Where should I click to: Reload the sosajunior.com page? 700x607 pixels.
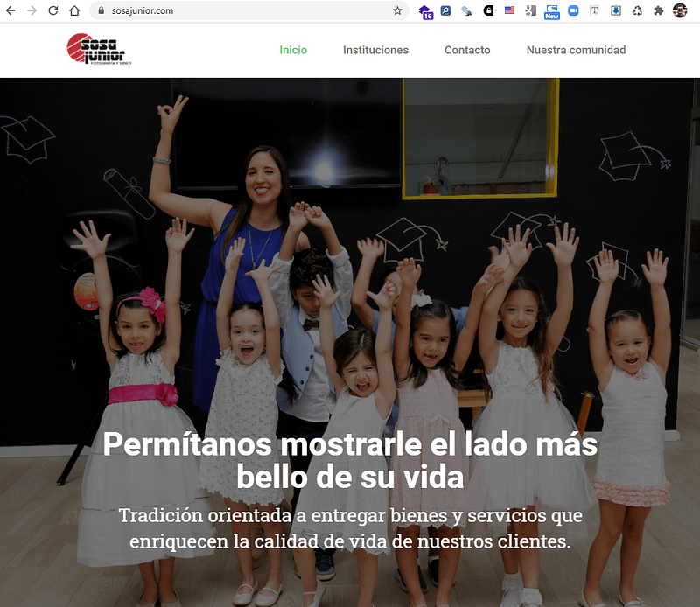[53, 10]
